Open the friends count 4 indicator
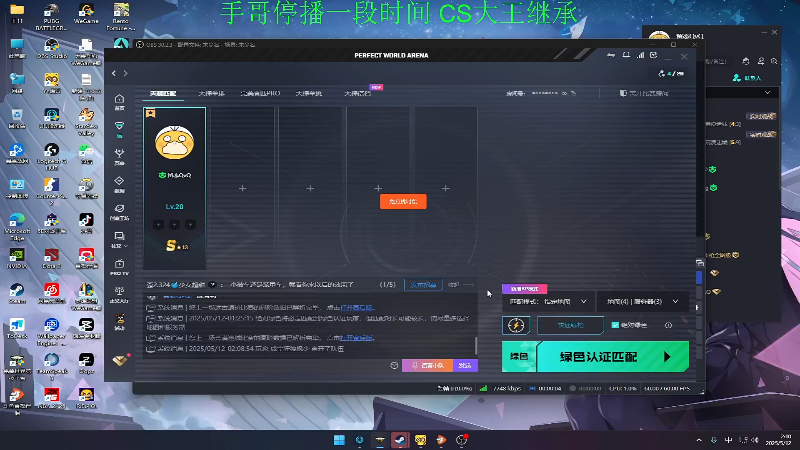 coord(671,73)
